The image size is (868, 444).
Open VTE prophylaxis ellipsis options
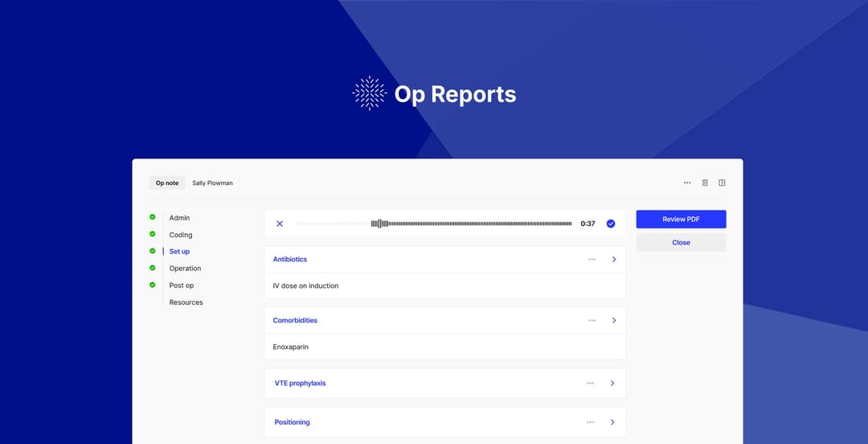coord(591,383)
